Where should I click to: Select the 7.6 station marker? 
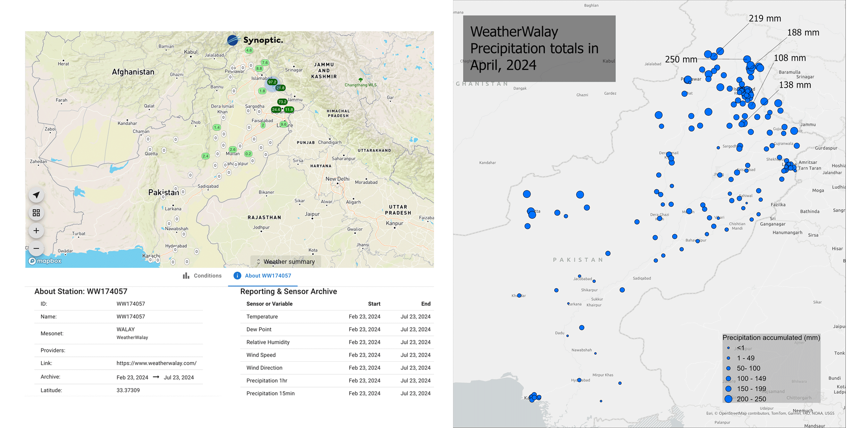pos(265,63)
